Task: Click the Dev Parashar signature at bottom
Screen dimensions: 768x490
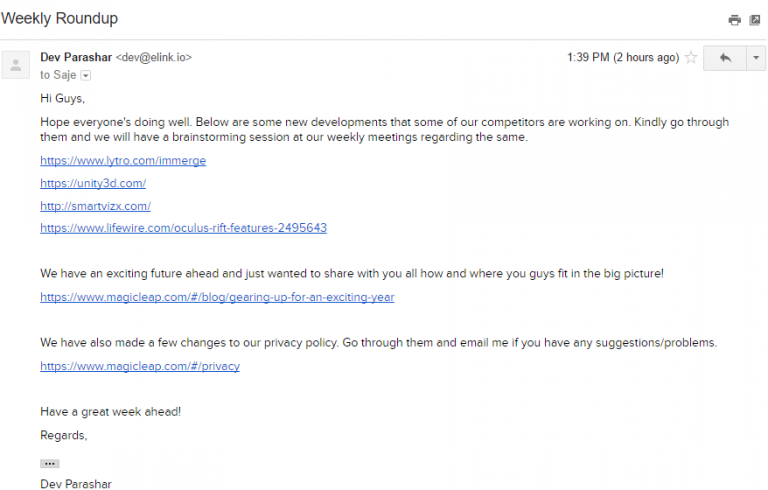Action: (76, 484)
